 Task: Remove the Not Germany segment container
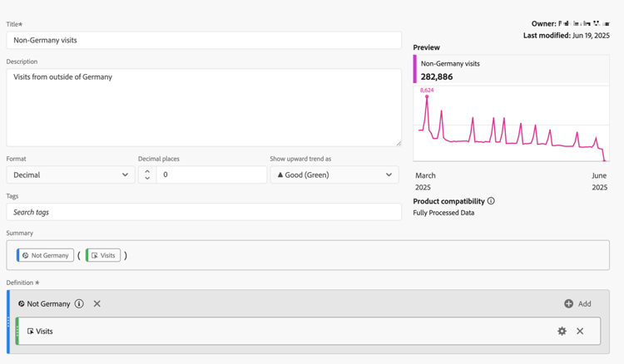[97, 304]
